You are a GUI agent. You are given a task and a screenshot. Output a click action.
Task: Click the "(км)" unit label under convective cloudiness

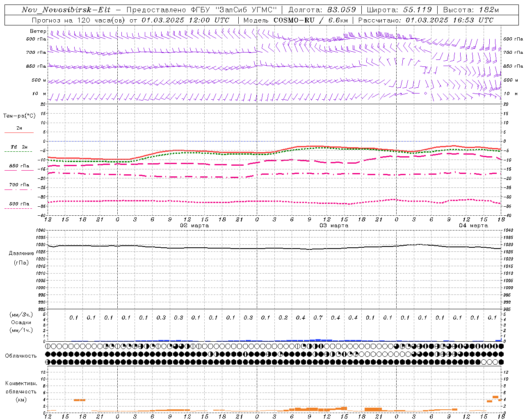pos(21,399)
